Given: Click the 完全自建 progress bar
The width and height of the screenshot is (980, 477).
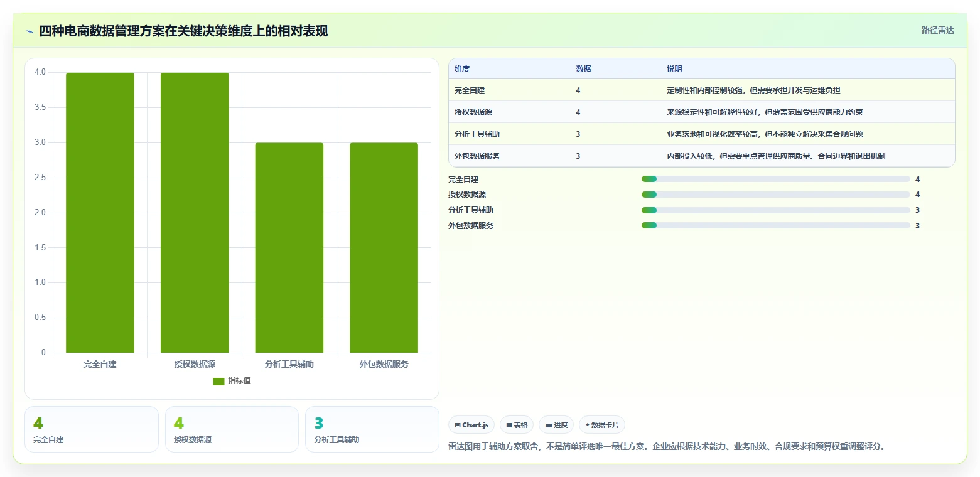Looking at the screenshot, I should (776, 179).
